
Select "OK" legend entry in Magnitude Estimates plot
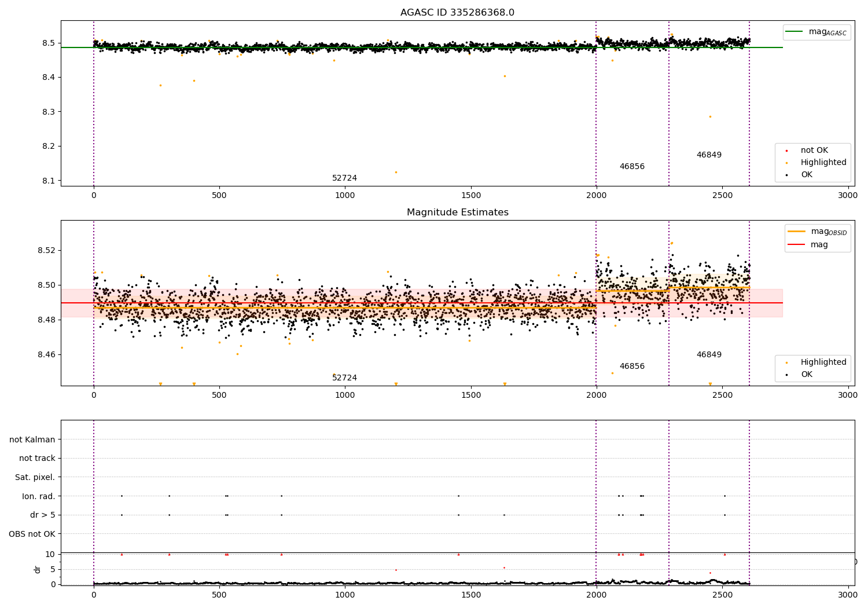pos(807,375)
